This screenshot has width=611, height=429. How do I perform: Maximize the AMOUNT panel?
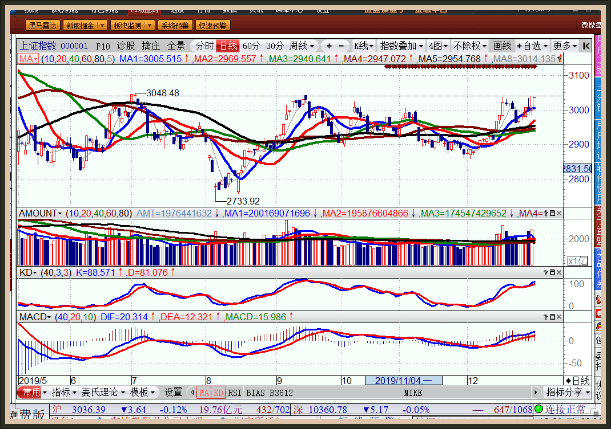tap(552, 214)
